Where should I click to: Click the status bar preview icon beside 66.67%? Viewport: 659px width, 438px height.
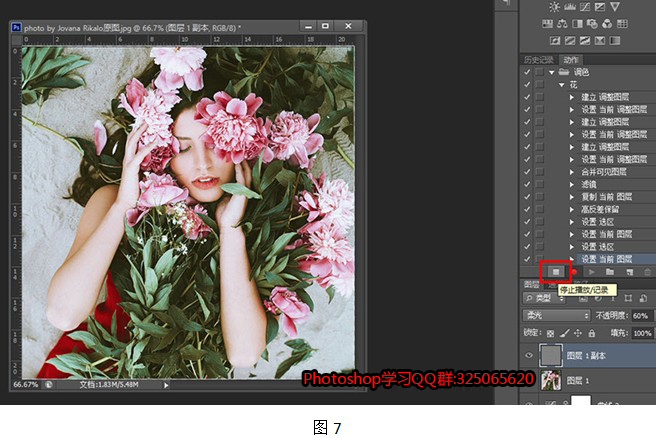49,384
